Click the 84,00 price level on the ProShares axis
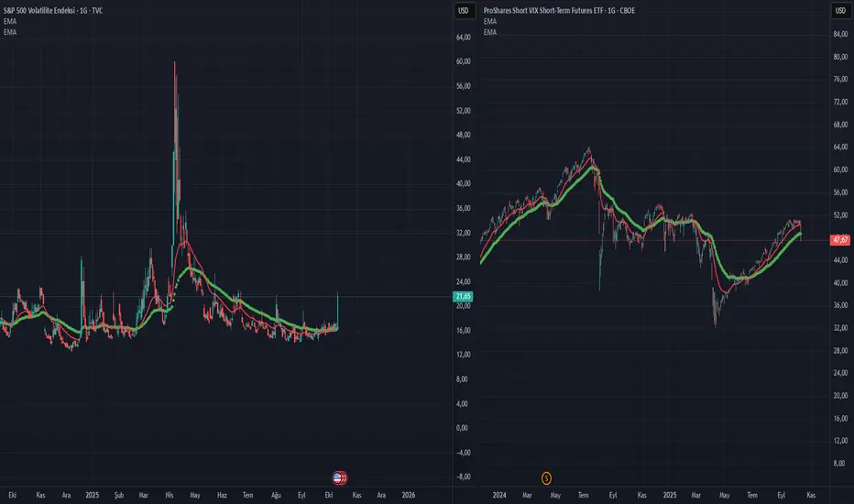 pyautogui.click(x=840, y=34)
